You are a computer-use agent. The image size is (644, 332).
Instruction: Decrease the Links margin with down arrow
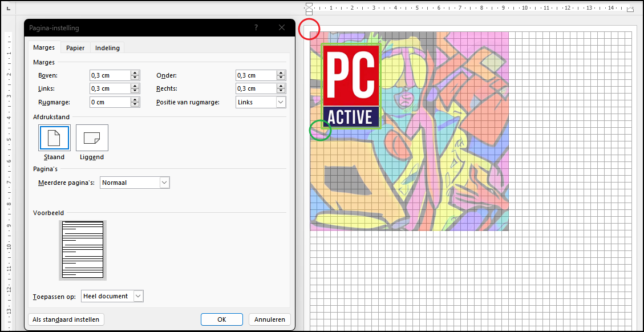point(135,91)
